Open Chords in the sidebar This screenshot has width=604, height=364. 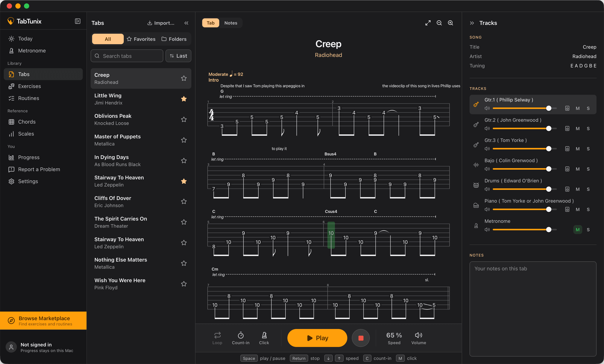pyautogui.click(x=43, y=122)
